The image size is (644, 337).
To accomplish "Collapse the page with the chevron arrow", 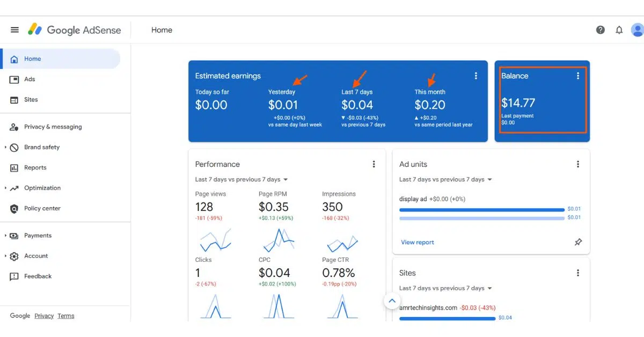I will pyautogui.click(x=392, y=301).
